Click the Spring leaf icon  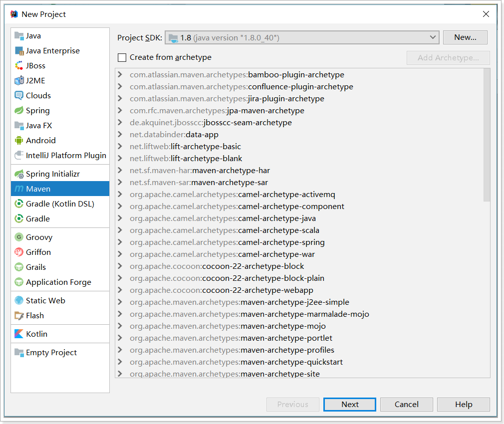[19, 111]
